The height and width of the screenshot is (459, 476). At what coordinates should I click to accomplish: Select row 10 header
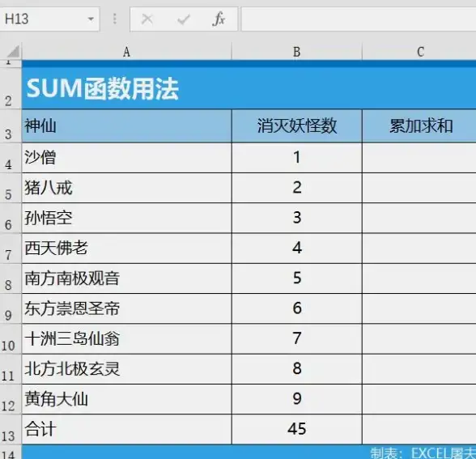(x=11, y=338)
